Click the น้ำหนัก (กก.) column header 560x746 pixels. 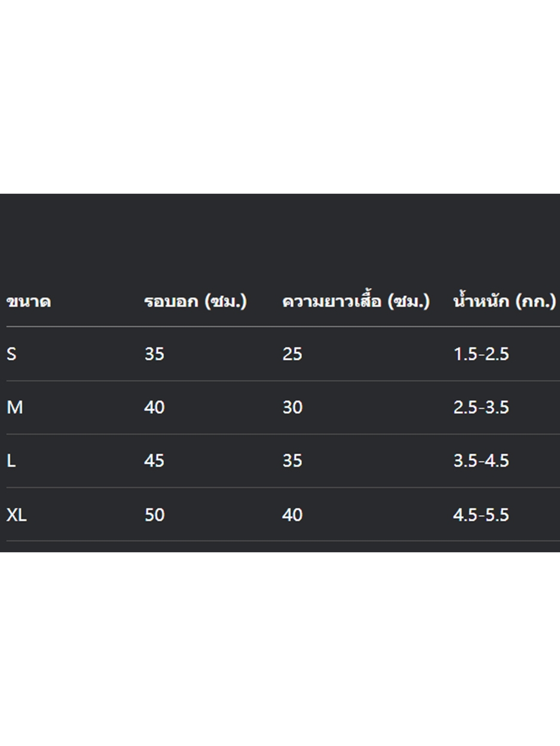click(x=505, y=301)
